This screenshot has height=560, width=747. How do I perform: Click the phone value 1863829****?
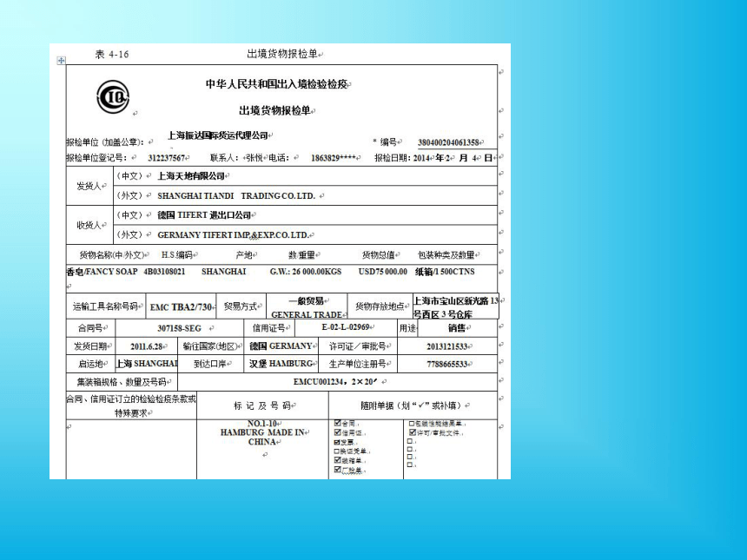[x=334, y=158]
